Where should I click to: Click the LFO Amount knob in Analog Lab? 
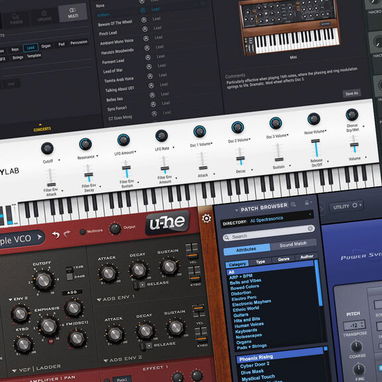click(123, 140)
